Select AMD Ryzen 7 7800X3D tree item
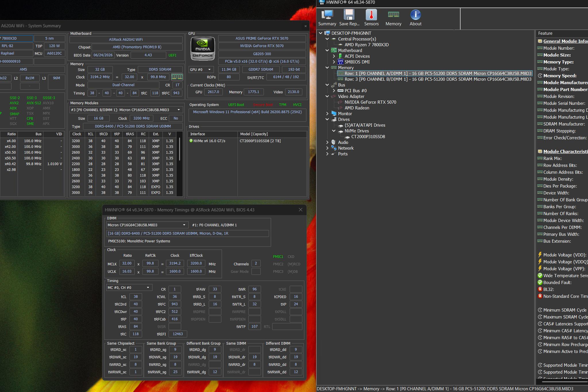 [x=367, y=45]
